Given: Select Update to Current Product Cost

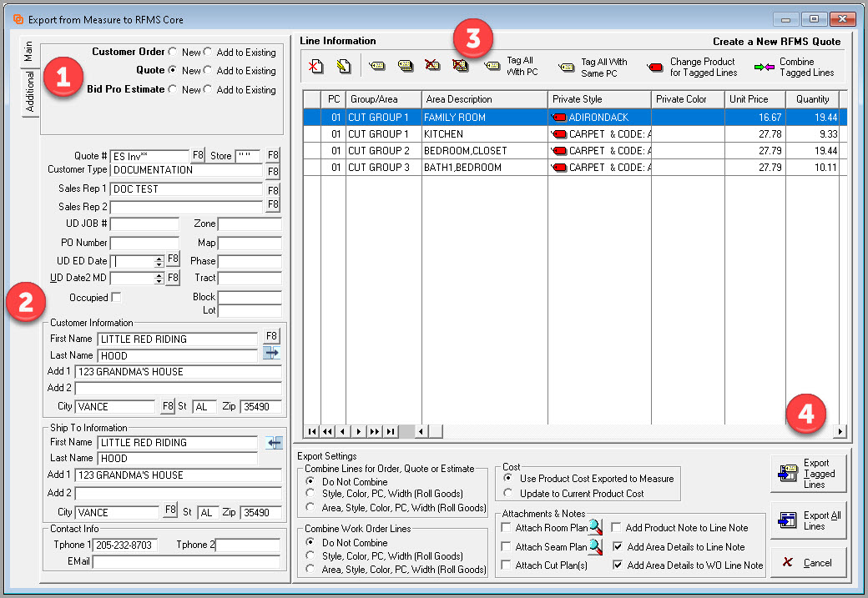Looking at the screenshot, I should pyautogui.click(x=508, y=493).
